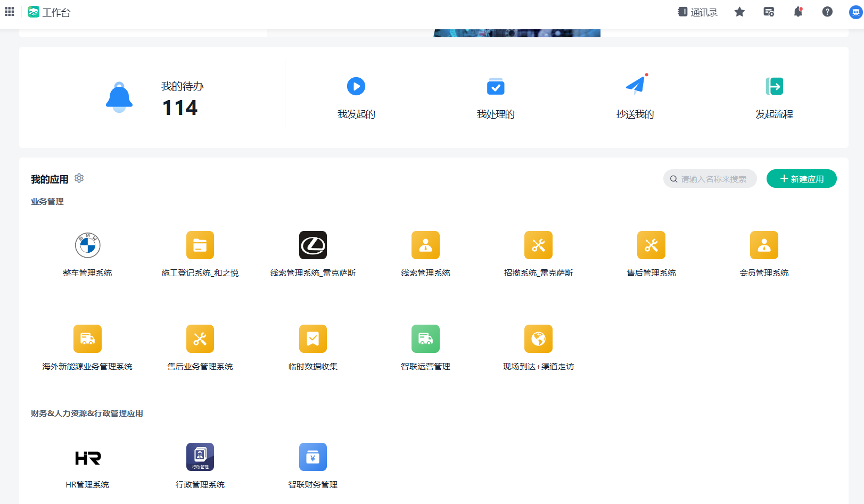View 抄送我的 paper plane icon
Screen dimensions: 864x504
tap(635, 85)
